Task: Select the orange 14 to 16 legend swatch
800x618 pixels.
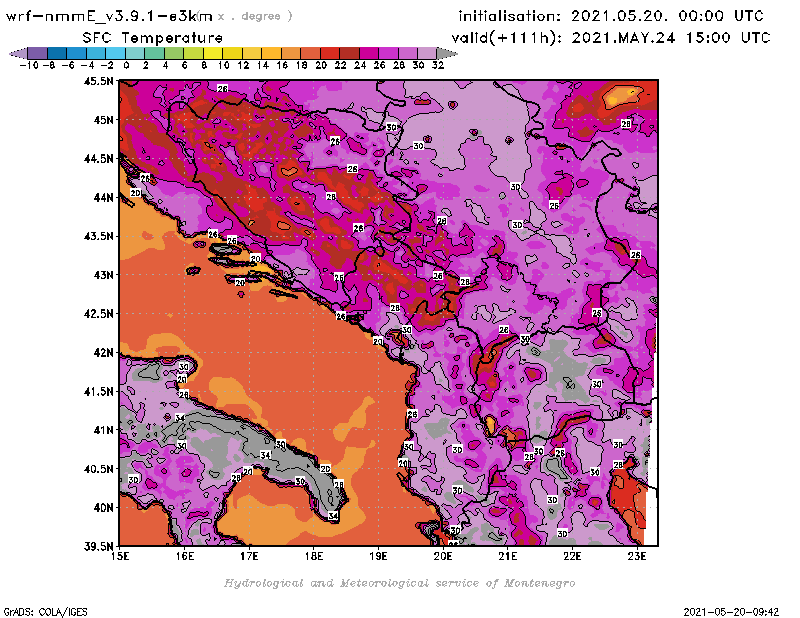Action: click(271, 53)
